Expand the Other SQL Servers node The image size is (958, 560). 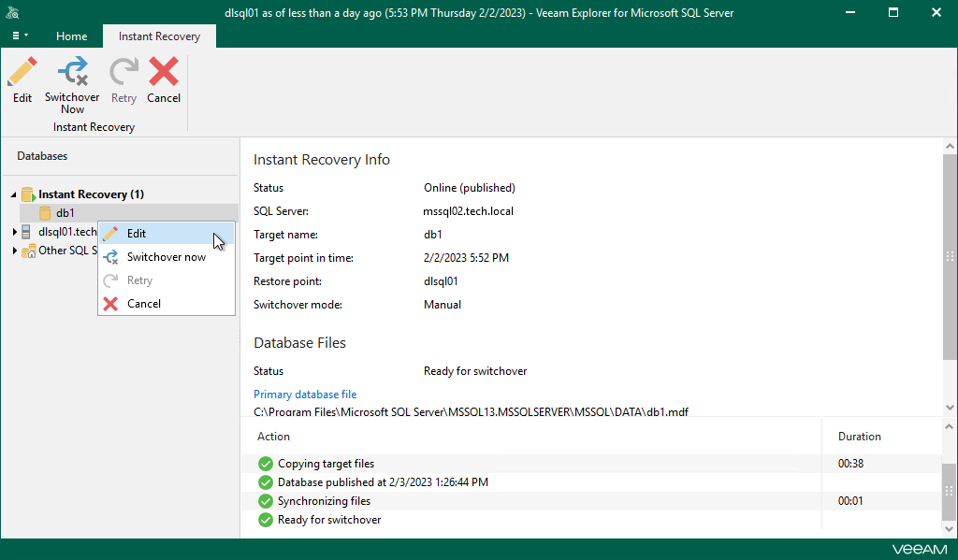tap(13, 251)
